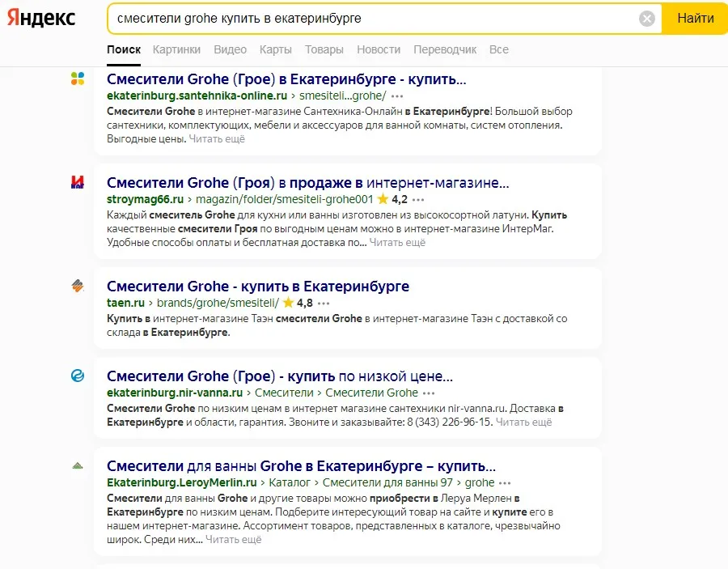Open the Переводчик tab
Viewport: 728px width, 569px height.
point(445,49)
